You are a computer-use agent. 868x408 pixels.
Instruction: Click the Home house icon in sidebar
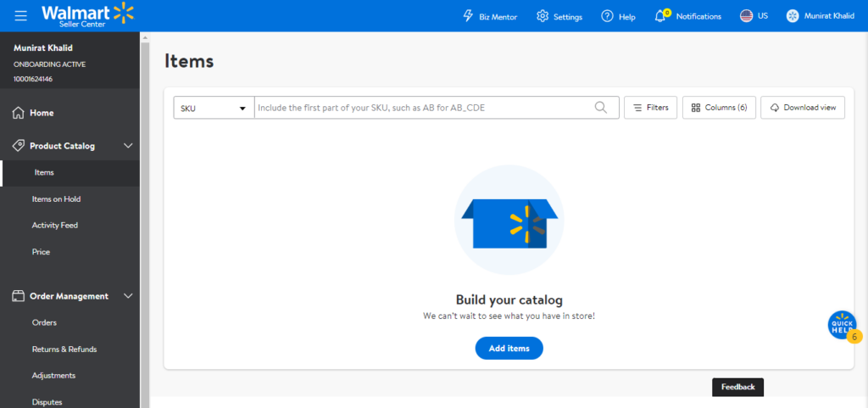tap(19, 113)
